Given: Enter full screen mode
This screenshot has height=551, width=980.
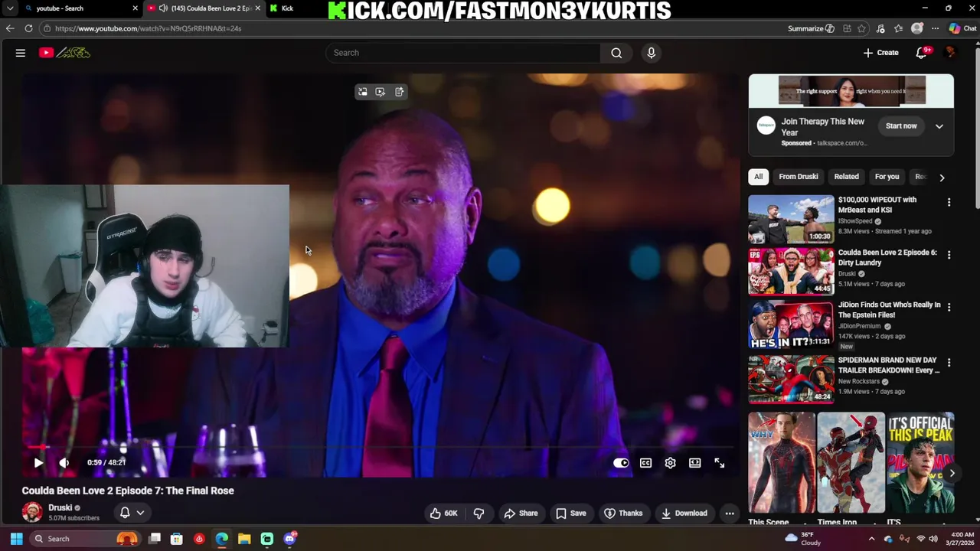Looking at the screenshot, I should click(720, 463).
